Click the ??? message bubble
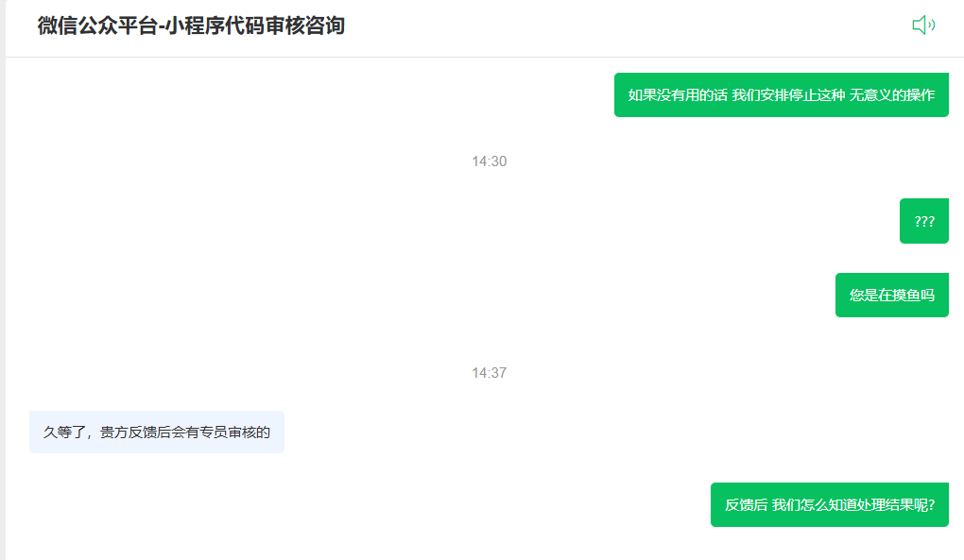This screenshot has height=560, width=964. [x=923, y=221]
